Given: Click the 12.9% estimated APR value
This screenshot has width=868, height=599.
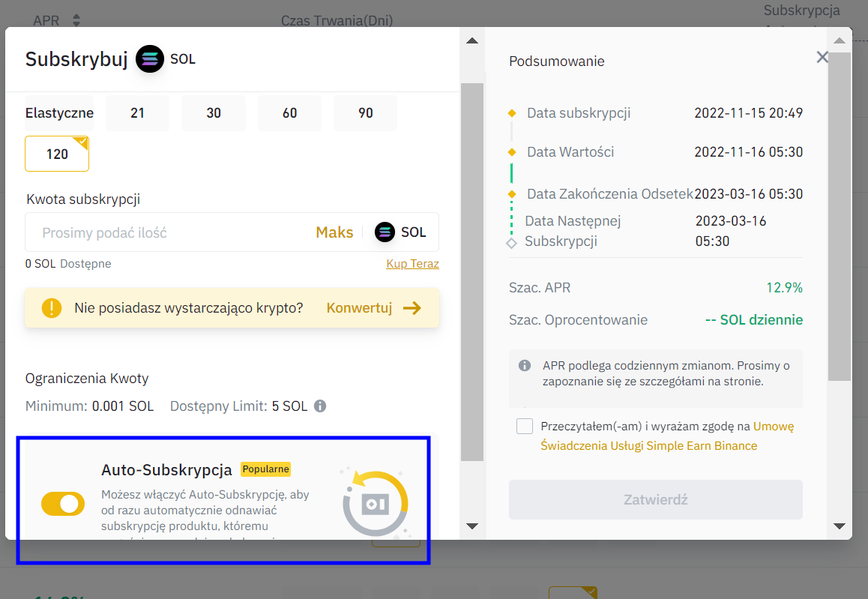Looking at the screenshot, I should [x=784, y=288].
